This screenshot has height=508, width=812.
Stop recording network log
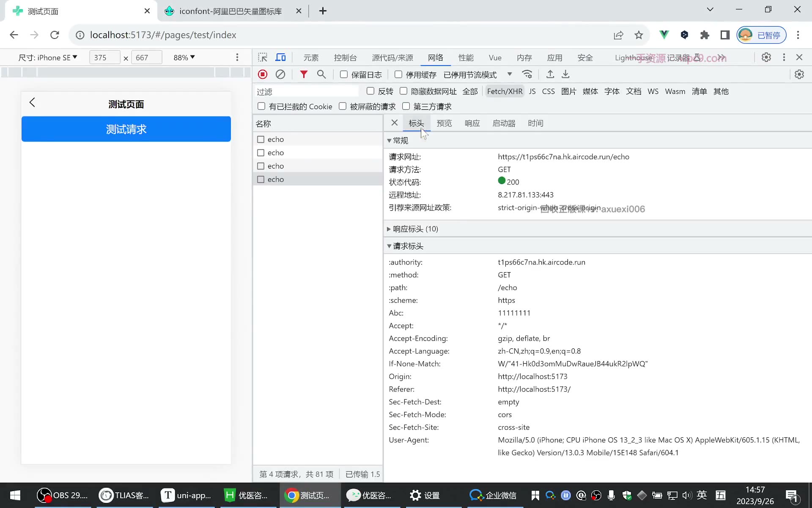click(263, 75)
